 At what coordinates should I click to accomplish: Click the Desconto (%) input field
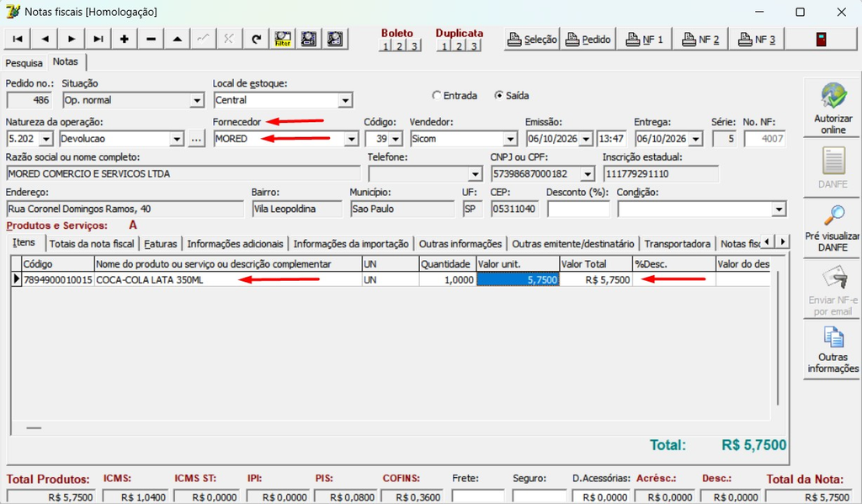click(578, 210)
